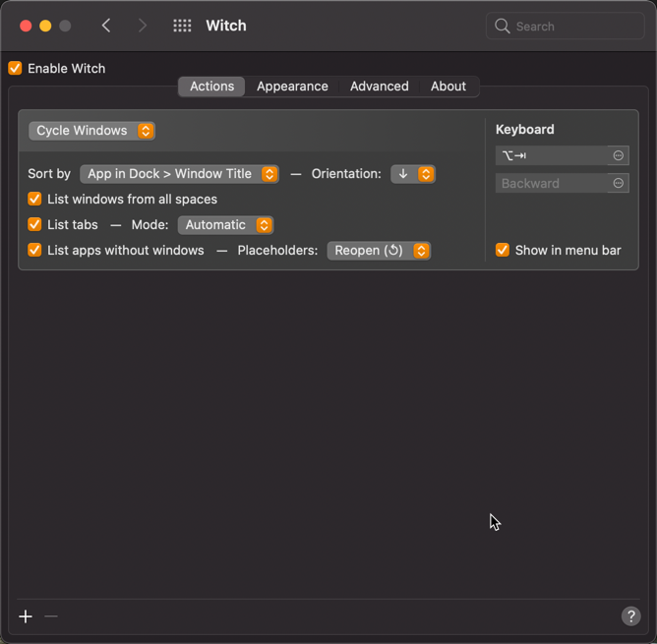Toggle List apps without windows
Screen dimensions: 657x644
coord(34,250)
